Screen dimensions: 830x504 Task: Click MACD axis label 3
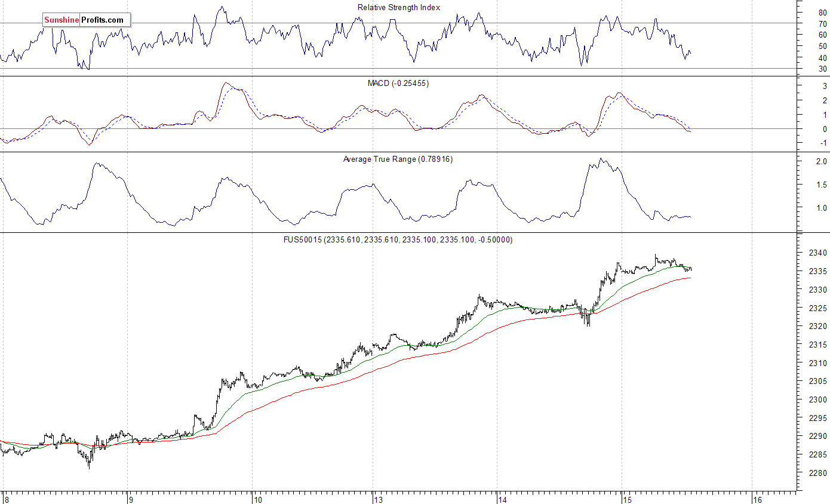pos(825,86)
